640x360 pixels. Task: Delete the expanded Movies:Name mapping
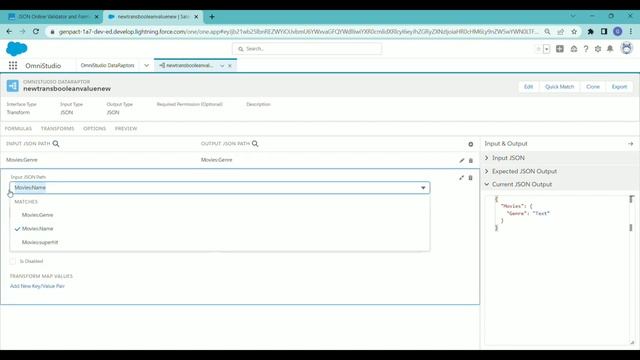(470, 178)
